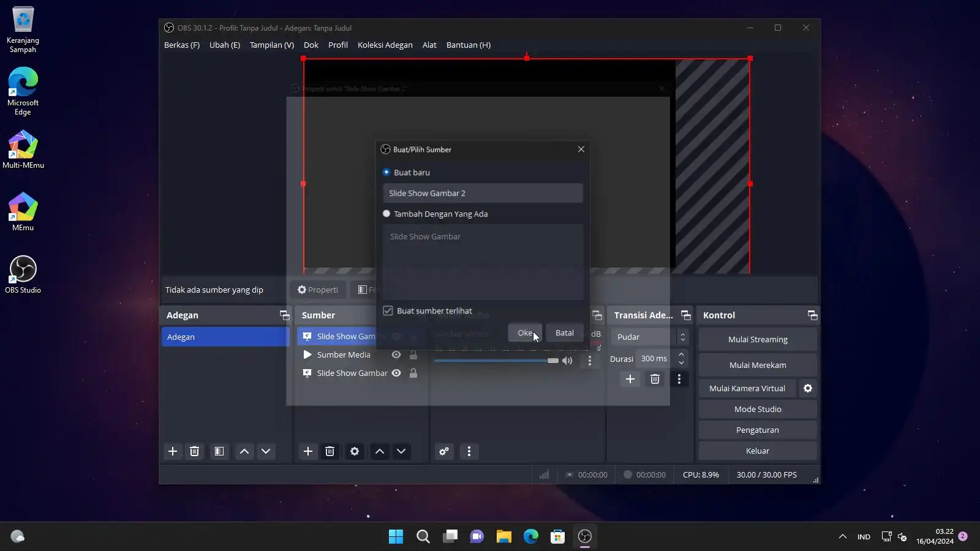Open source properties gear in Sumber panel
980x551 pixels.
pos(355,451)
